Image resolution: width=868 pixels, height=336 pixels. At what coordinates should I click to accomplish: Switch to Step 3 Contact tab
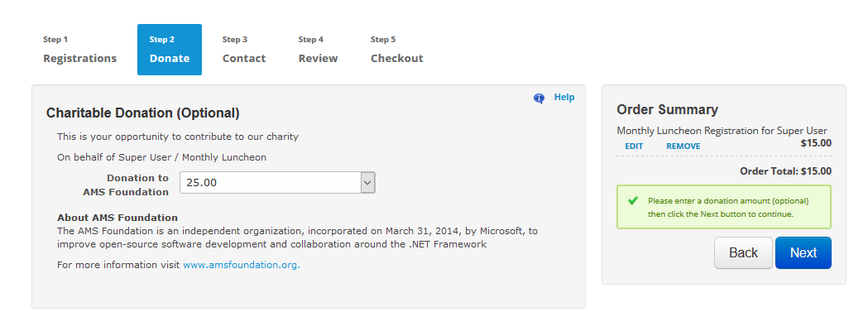click(x=244, y=50)
